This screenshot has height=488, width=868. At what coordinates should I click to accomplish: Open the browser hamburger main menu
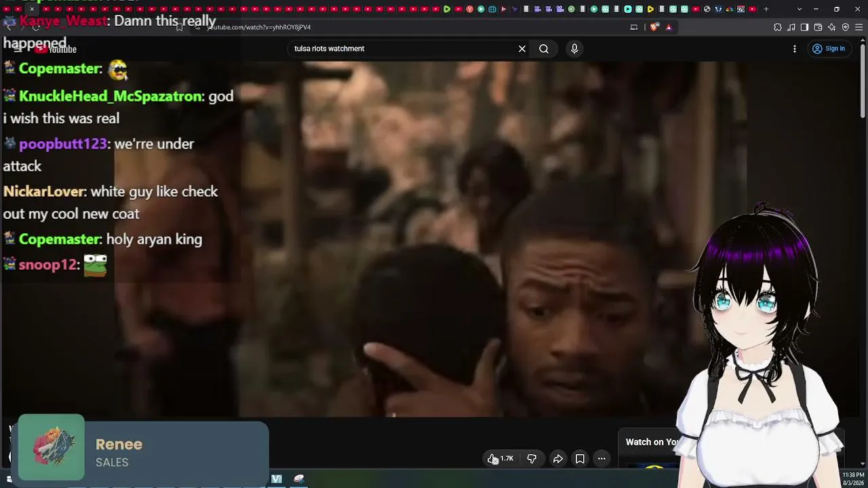[x=859, y=27]
